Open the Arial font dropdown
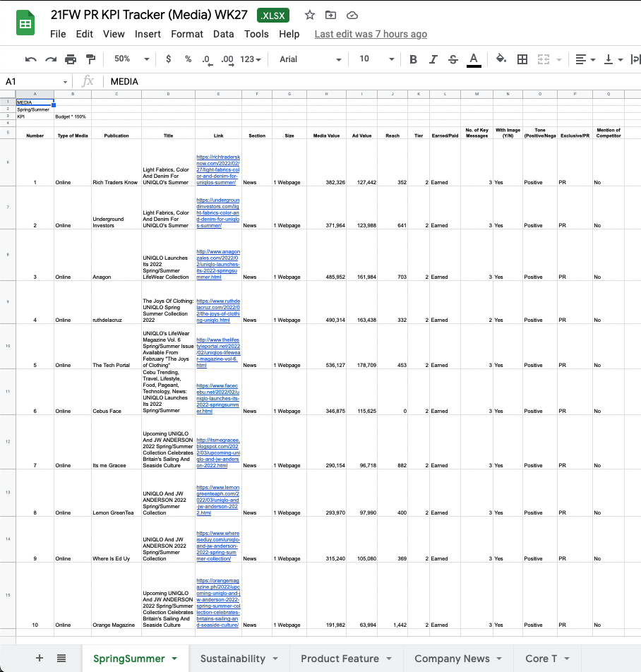The image size is (641, 672). (310, 59)
